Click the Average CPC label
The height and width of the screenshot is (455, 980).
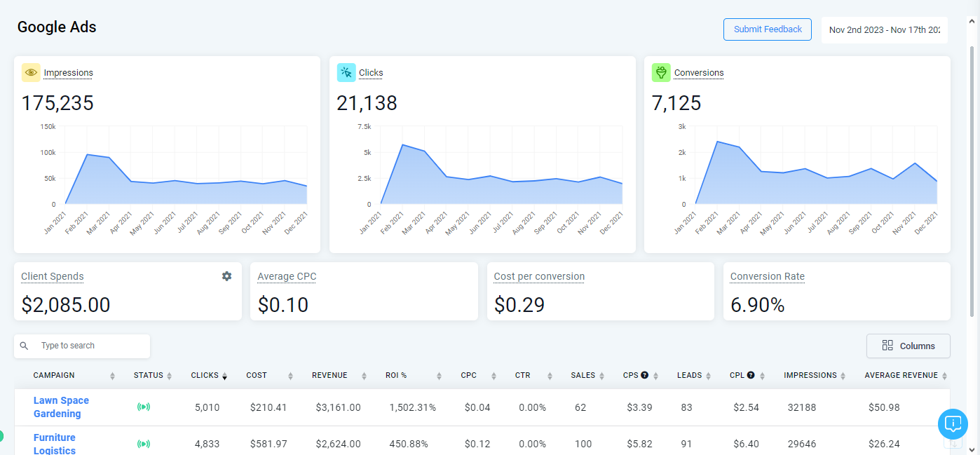287,276
